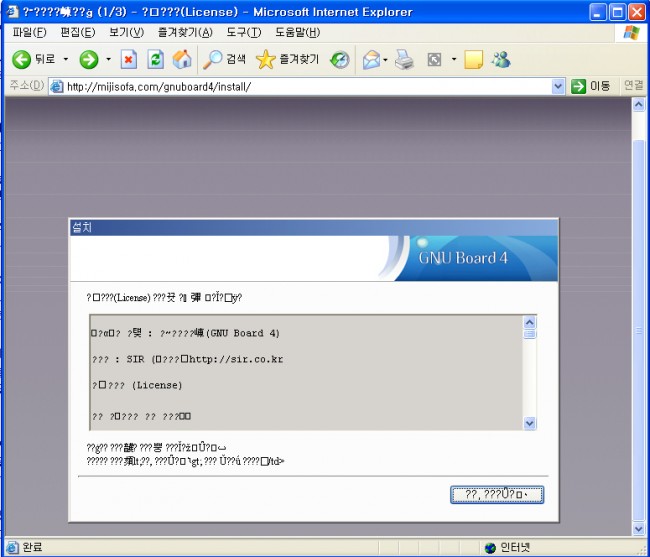
Task: Open the 파일(F) menu
Action: point(29,33)
